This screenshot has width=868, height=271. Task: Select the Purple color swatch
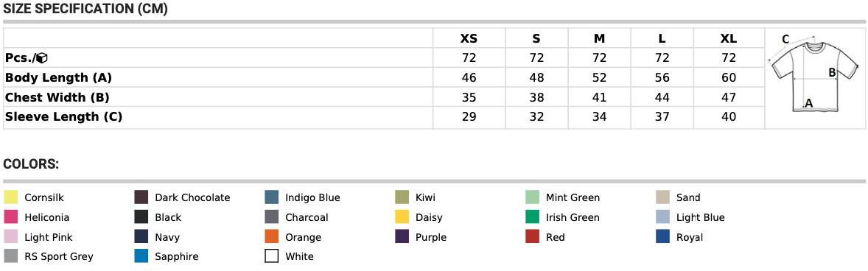click(x=402, y=237)
